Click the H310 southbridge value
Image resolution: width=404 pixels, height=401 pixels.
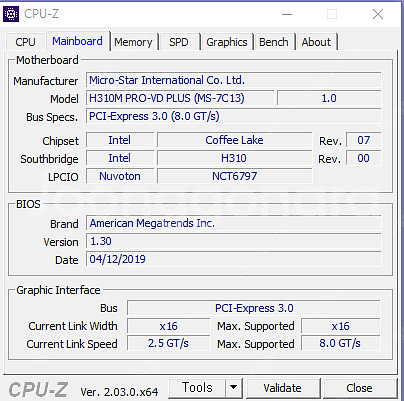tap(234, 158)
